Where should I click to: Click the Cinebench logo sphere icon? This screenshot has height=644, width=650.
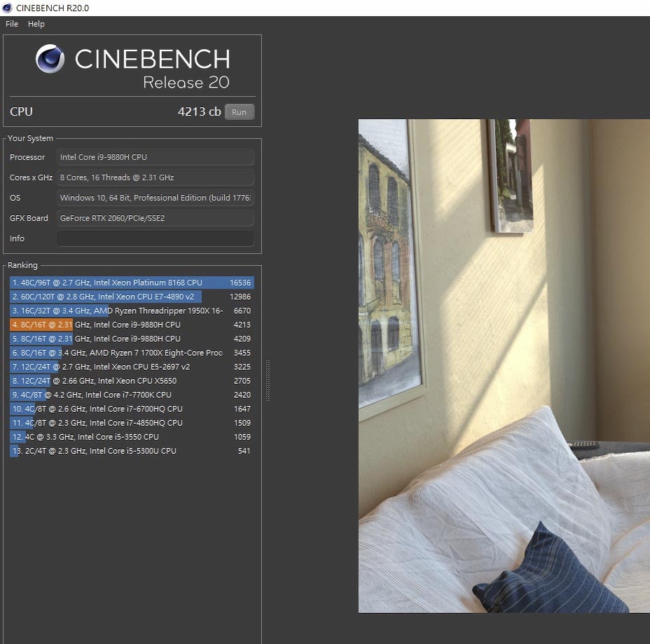click(x=50, y=59)
